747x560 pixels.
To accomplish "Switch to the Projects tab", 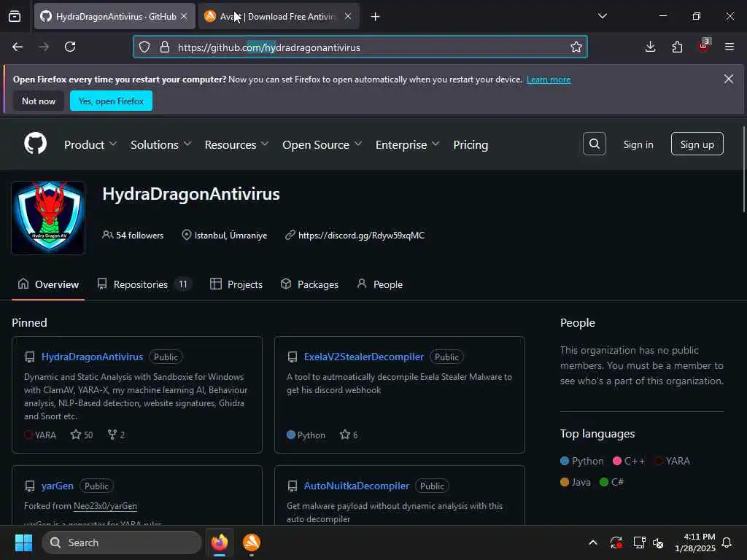I will (236, 284).
